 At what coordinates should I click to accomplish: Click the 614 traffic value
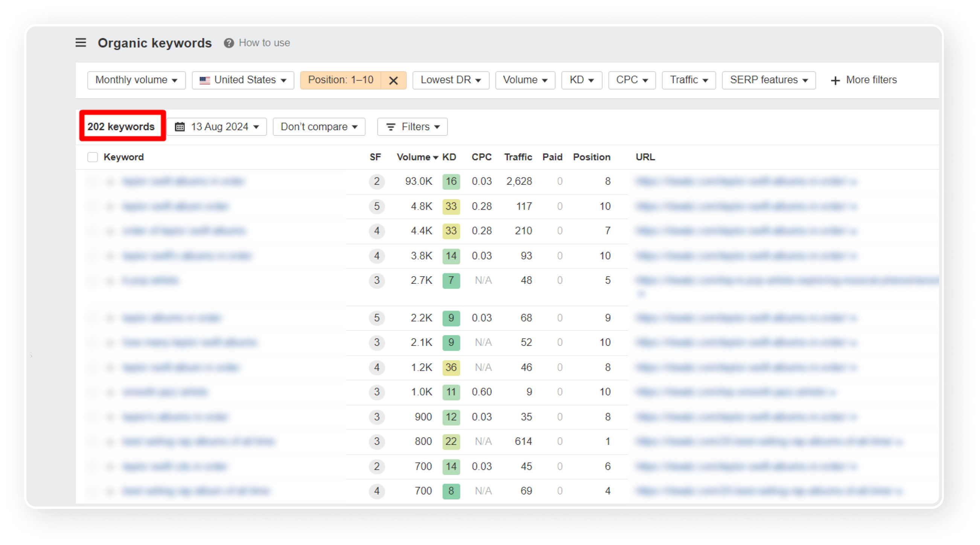coord(523,441)
